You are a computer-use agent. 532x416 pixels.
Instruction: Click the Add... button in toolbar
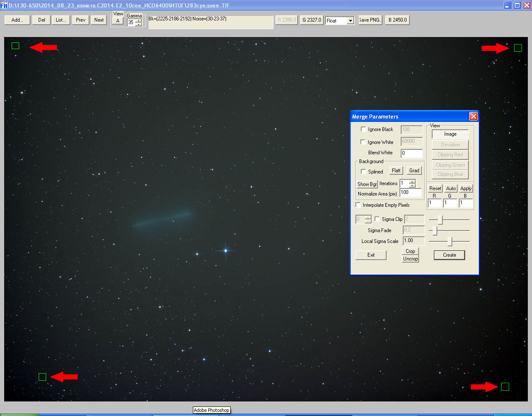point(17,20)
